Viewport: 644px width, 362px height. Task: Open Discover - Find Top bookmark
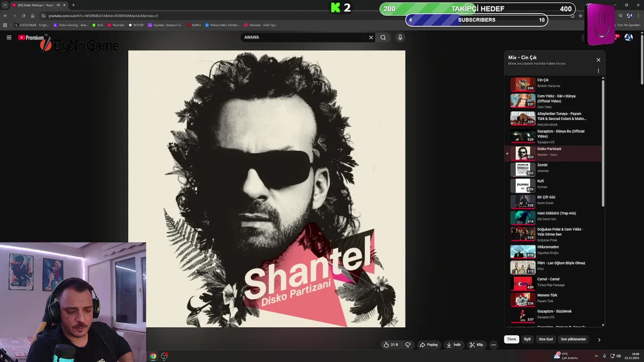[261, 25]
